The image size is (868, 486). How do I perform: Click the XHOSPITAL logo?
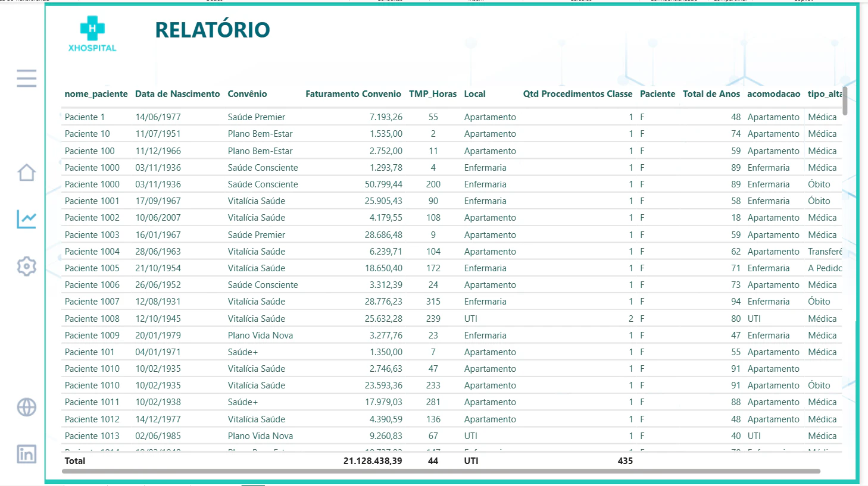92,34
